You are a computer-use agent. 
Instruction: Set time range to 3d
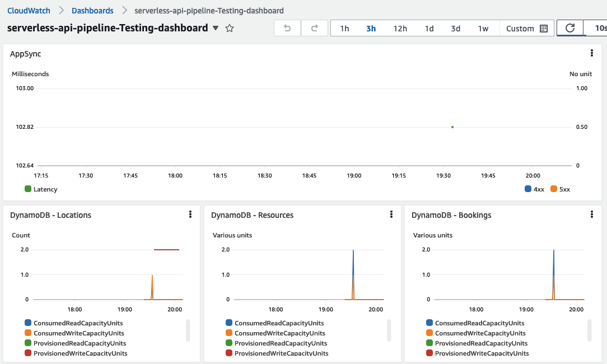coord(456,28)
